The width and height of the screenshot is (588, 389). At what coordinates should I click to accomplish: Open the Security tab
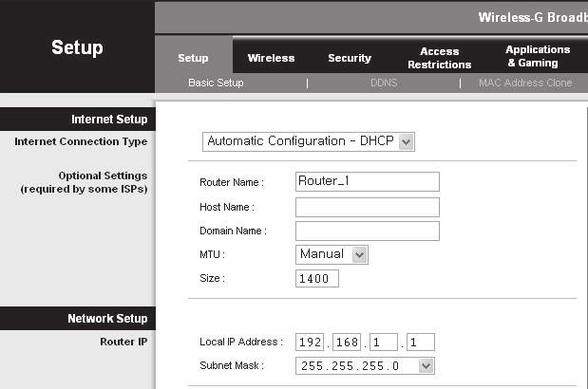point(350,58)
